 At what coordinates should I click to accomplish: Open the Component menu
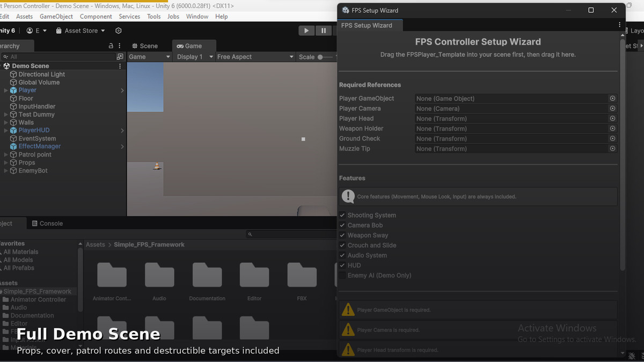(96, 17)
